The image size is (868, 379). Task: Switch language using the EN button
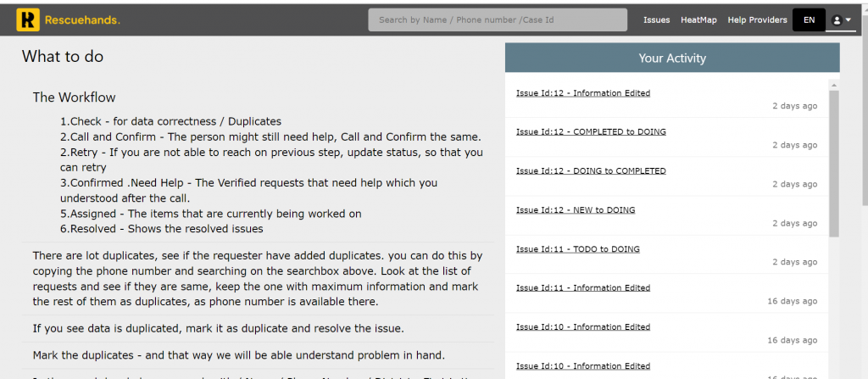pos(809,20)
